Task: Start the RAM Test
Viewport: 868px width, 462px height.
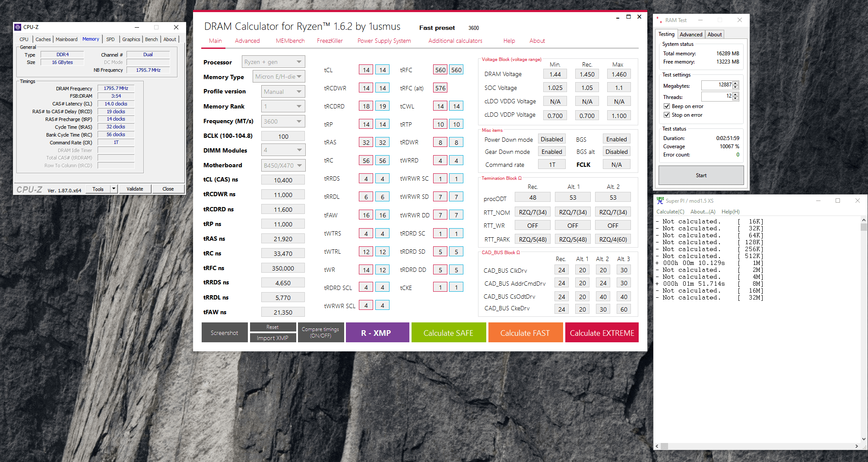Action: pyautogui.click(x=701, y=175)
